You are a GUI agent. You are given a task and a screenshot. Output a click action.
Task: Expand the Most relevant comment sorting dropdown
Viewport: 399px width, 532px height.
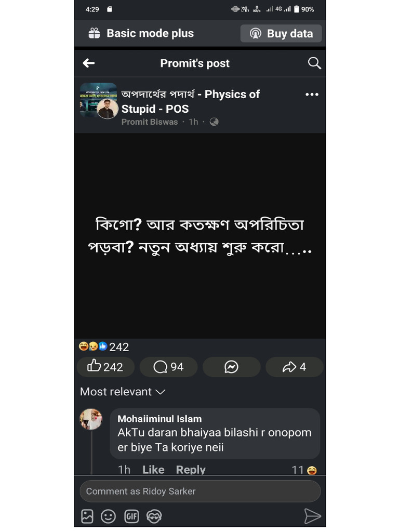pos(123,392)
